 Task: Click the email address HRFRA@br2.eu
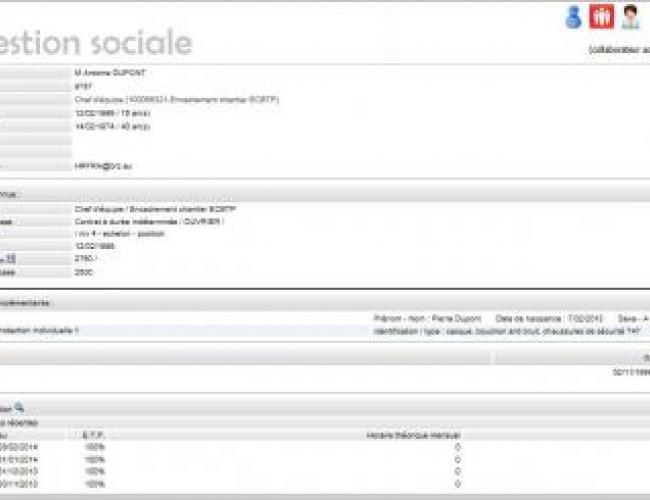(x=101, y=166)
